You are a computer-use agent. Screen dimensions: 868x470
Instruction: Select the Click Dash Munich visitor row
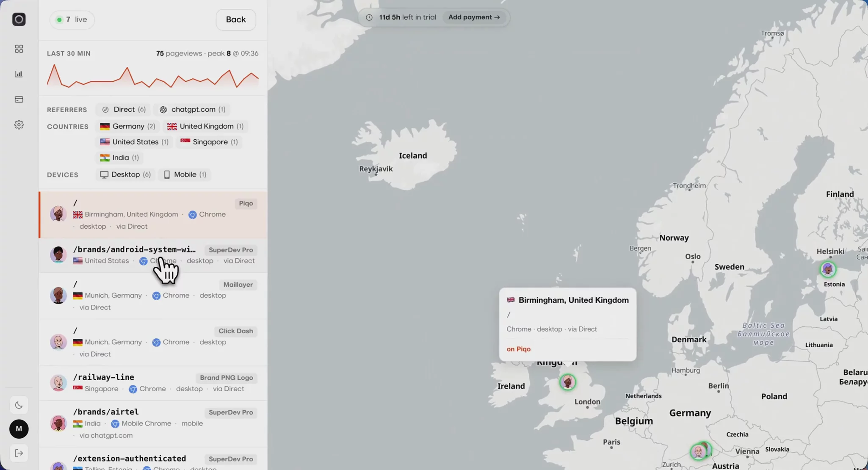(x=153, y=343)
